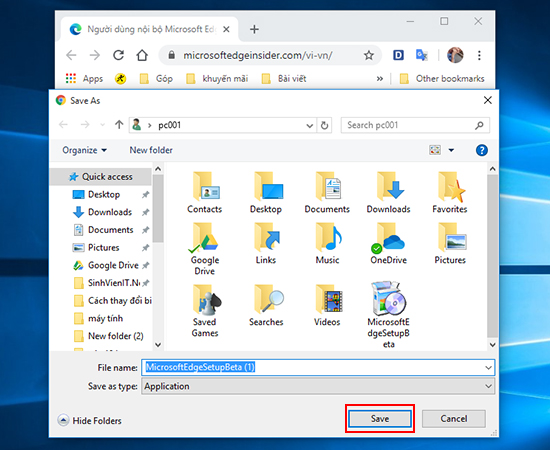Viewport: 550px width, 450px height.
Task: Click the file list scroll down arrow
Action: pyautogui.click(x=492, y=345)
